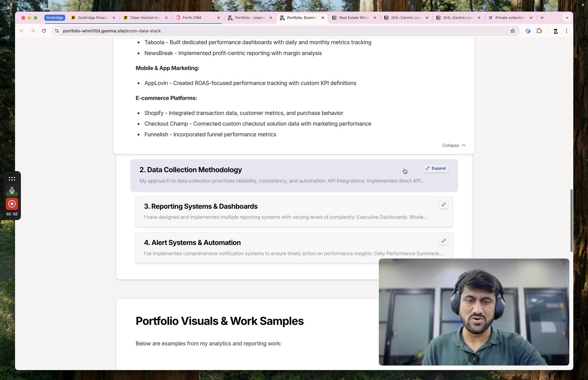The width and height of the screenshot is (588, 380).
Task: Open the Extensions puzzle icon
Action: 539,31
